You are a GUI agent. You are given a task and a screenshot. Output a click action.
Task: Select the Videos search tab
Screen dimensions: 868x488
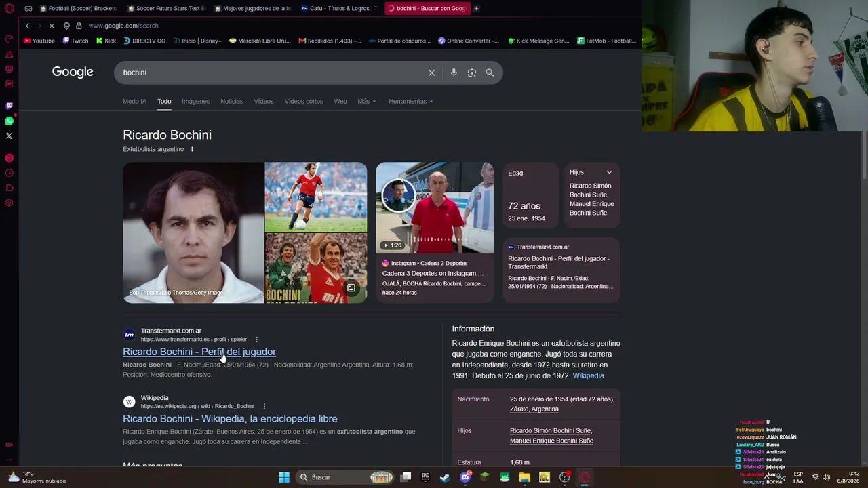click(264, 101)
